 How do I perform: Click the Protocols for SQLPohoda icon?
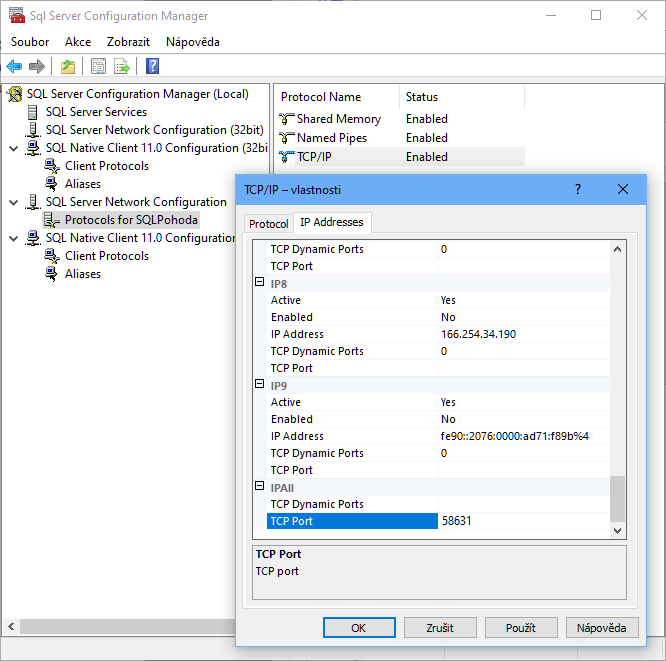[52, 220]
